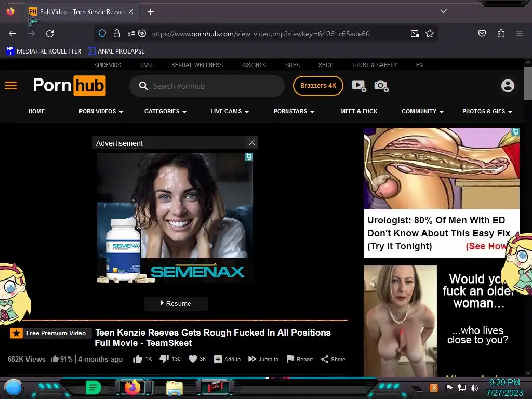
Task: Go to the HOME tab
Action: pos(37,111)
